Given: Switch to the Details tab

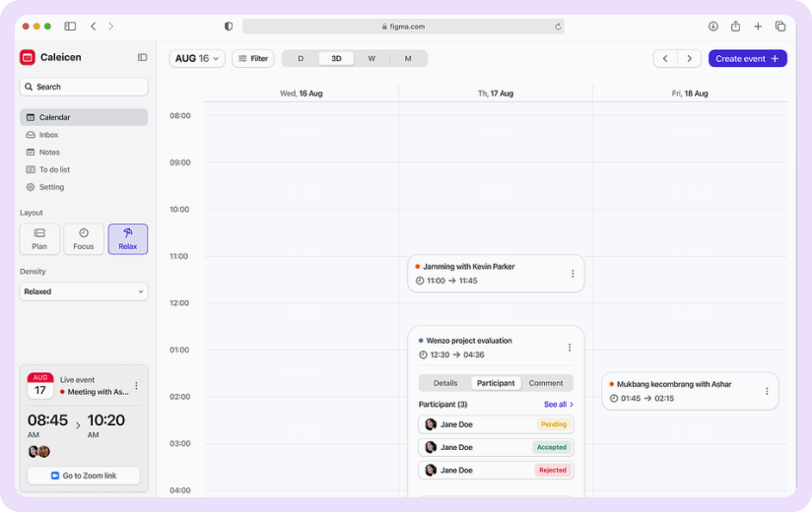Looking at the screenshot, I should (x=445, y=383).
